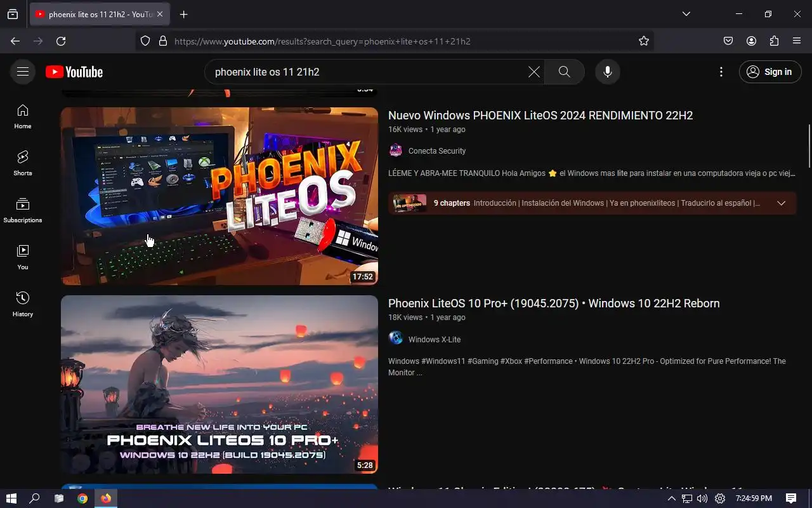Open a new browser tab

(x=183, y=14)
